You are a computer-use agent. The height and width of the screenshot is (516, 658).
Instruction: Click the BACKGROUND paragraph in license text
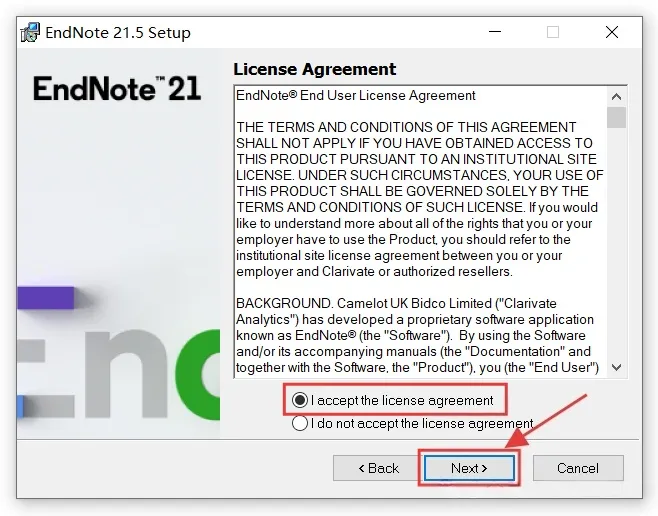(x=417, y=335)
